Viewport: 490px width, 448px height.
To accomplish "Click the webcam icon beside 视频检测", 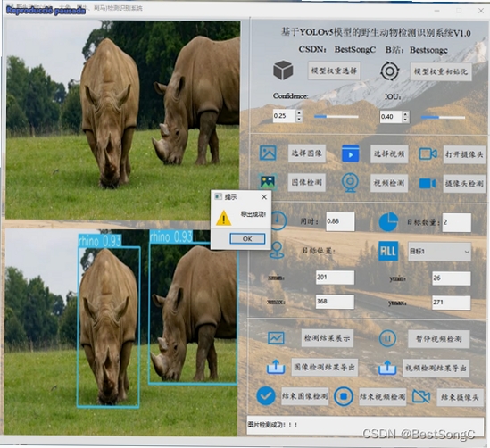I will tap(350, 182).
